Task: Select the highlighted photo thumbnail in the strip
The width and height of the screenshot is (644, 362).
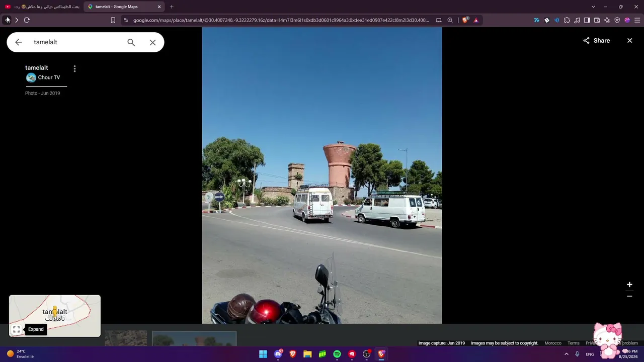Action: pos(194,338)
